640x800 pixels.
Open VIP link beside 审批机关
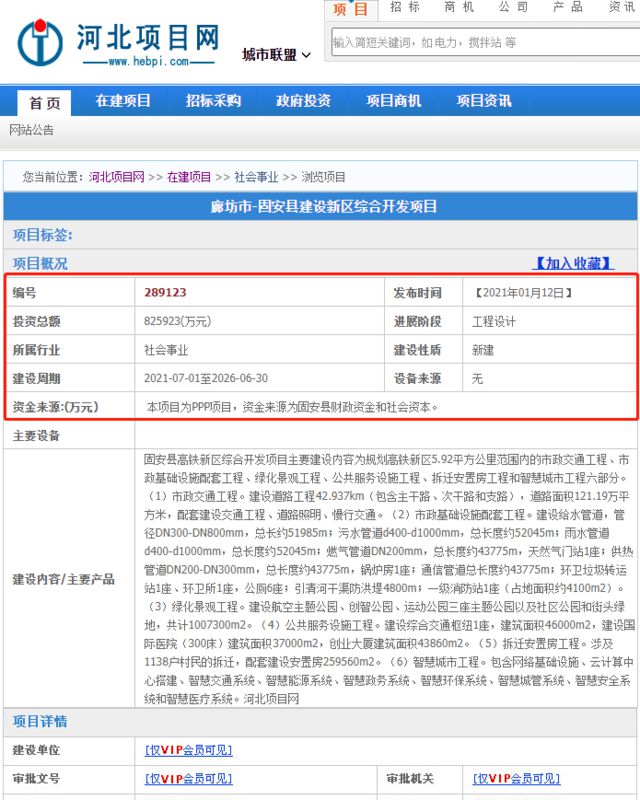(516, 779)
